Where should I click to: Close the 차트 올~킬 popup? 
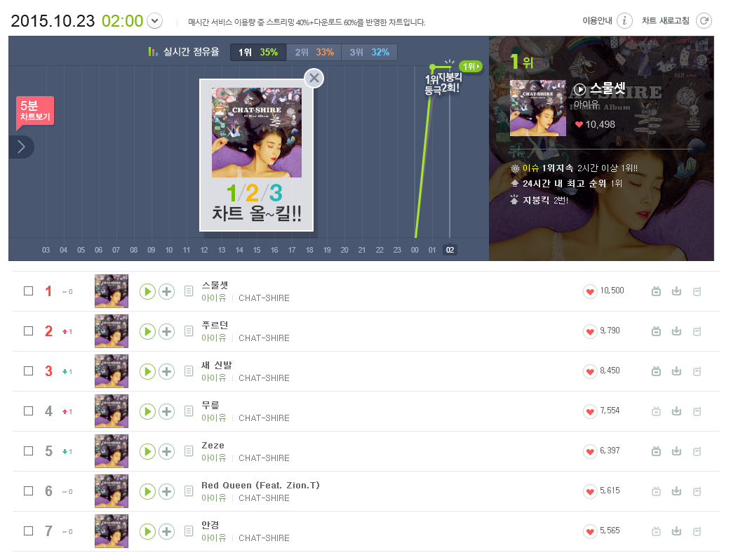314,78
